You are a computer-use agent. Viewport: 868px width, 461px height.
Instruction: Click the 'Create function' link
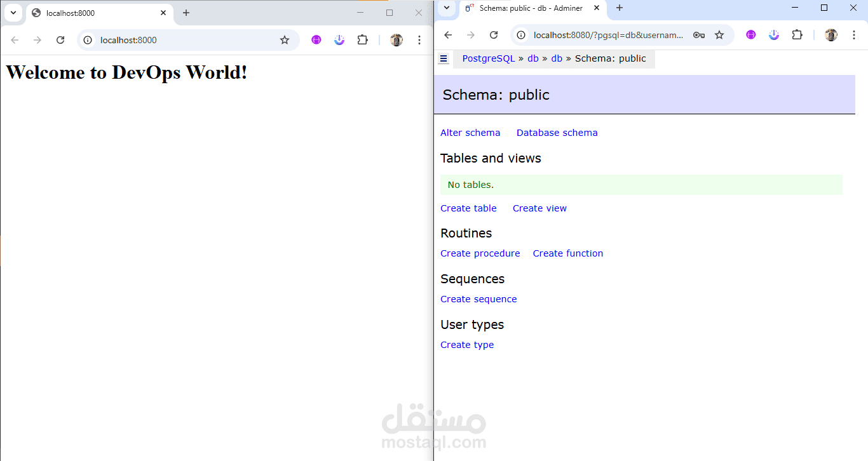[568, 253]
